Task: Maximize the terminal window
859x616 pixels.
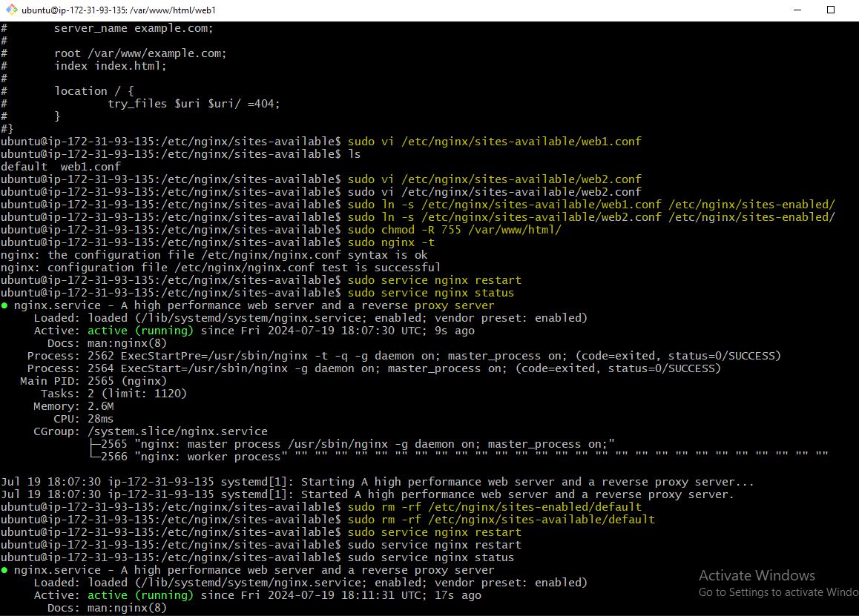Action: tap(831, 10)
